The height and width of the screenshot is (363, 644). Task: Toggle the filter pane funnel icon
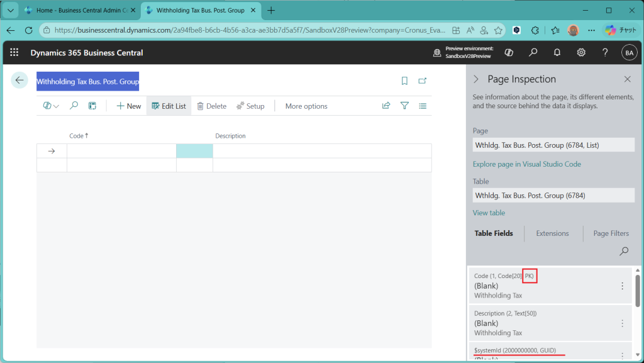pos(404,106)
